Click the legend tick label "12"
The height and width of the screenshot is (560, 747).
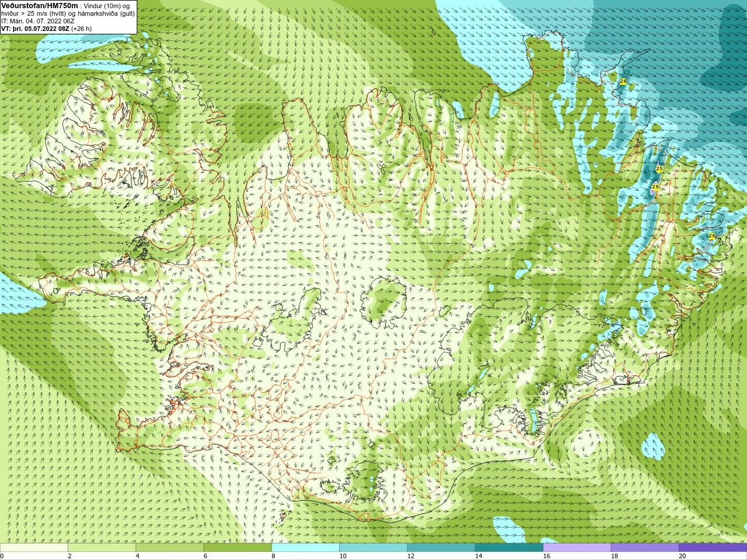tap(411, 556)
